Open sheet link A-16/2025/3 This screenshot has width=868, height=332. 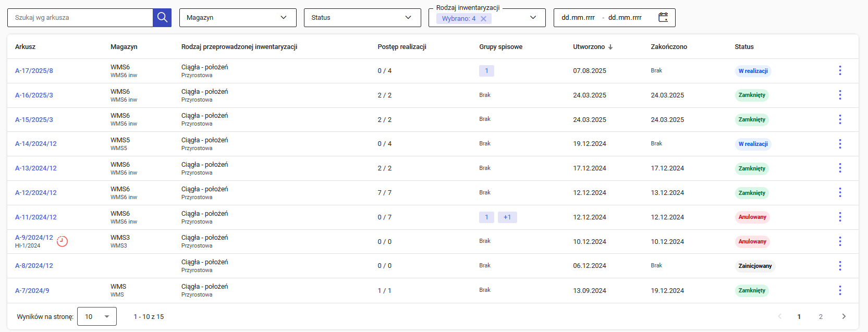click(34, 95)
